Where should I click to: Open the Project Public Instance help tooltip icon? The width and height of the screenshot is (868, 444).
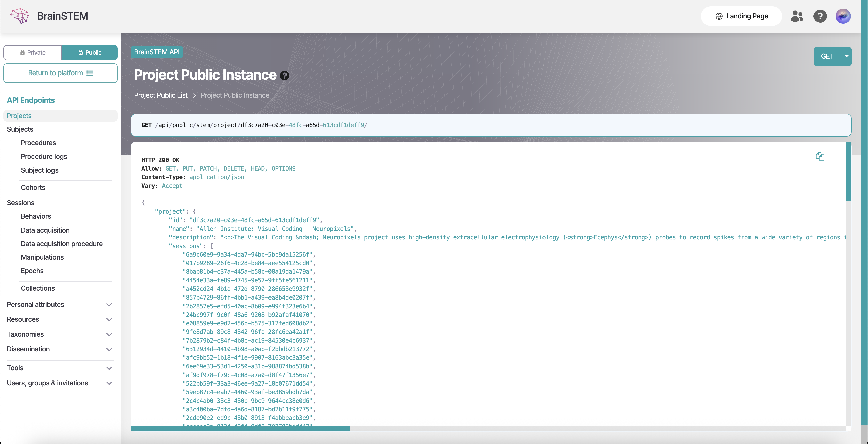pos(285,76)
